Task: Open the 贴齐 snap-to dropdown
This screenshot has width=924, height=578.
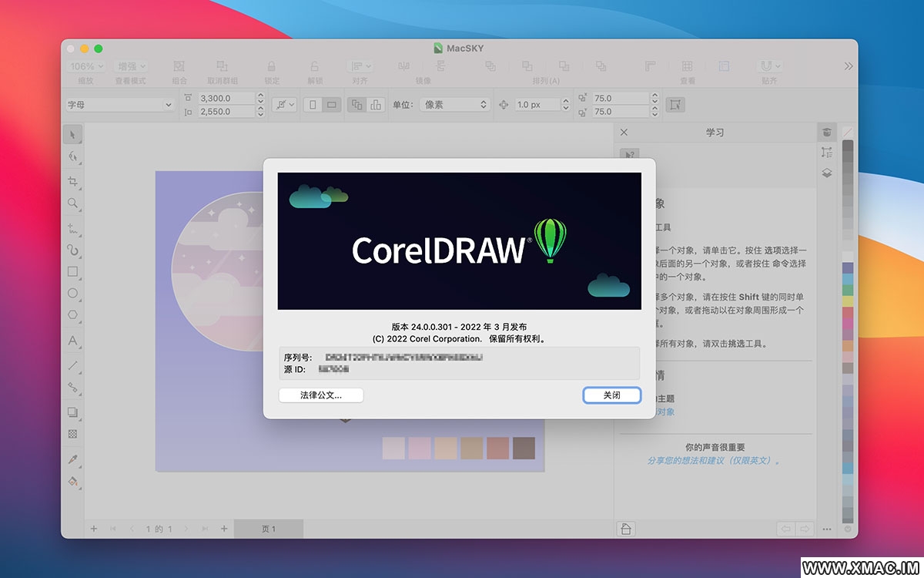Action: pos(769,66)
